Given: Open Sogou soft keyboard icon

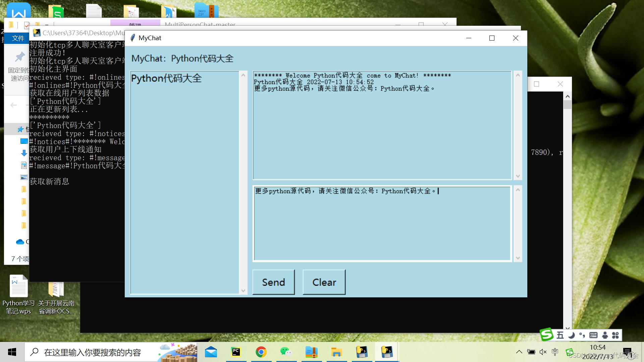Looking at the screenshot, I should [x=593, y=335].
